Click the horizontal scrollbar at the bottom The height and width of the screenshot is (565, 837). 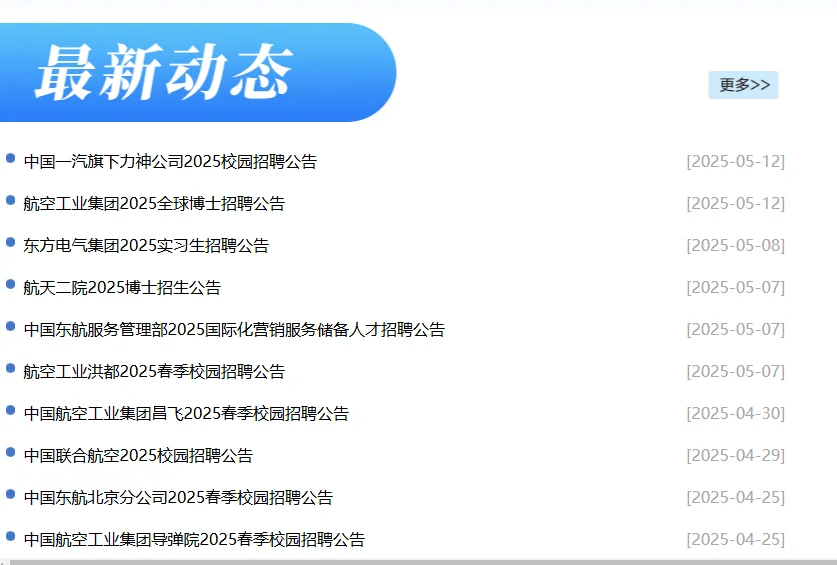[422, 562]
